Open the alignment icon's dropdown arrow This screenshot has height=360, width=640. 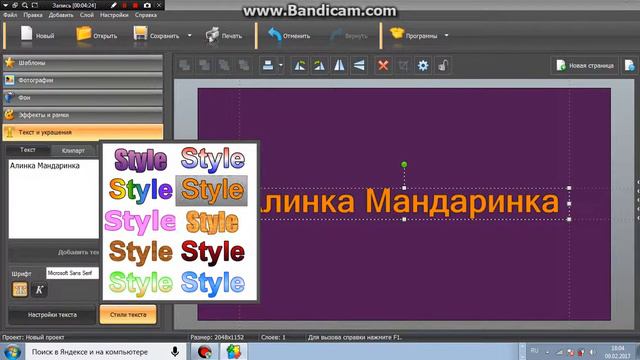pyautogui.click(x=280, y=65)
